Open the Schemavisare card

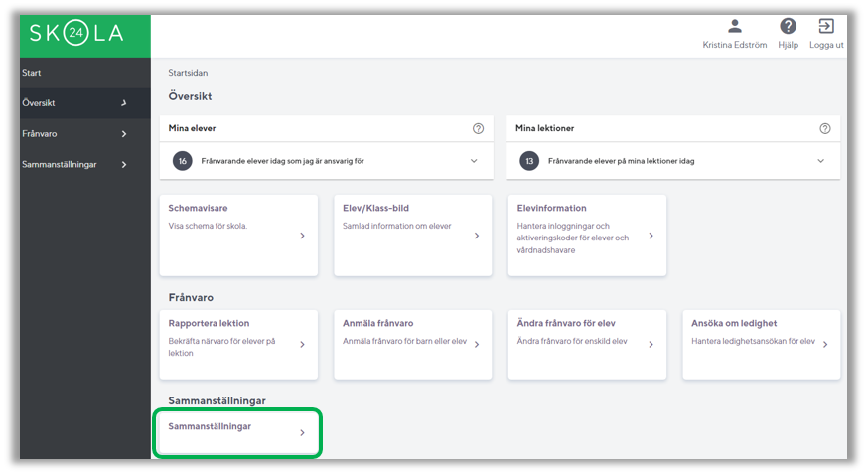[238, 235]
